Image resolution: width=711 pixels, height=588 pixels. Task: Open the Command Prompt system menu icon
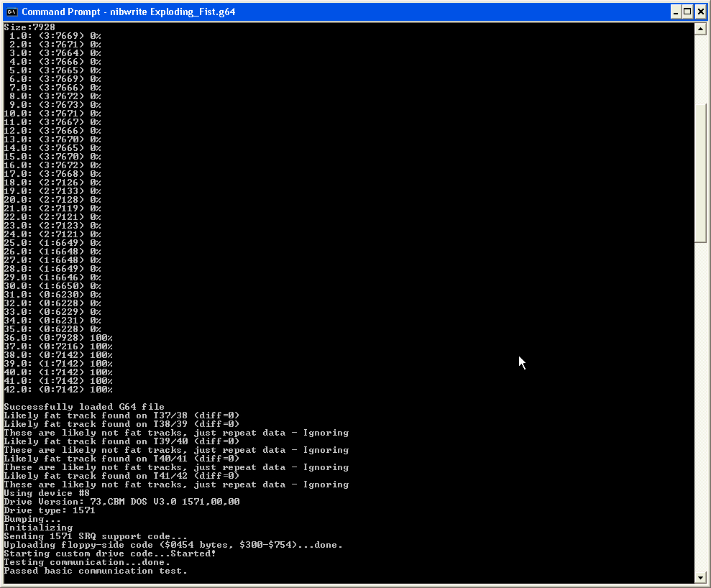(x=12, y=12)
